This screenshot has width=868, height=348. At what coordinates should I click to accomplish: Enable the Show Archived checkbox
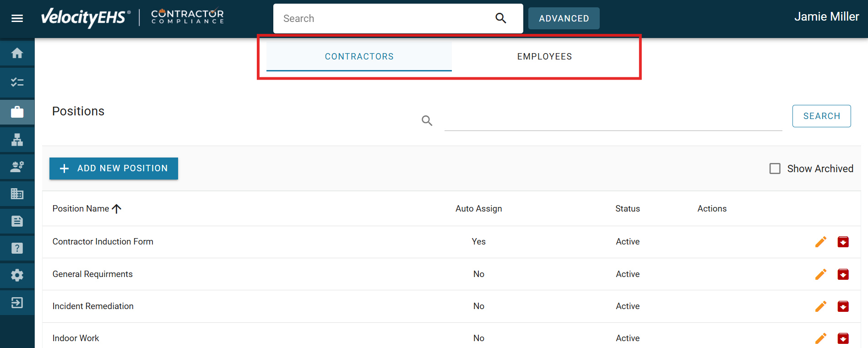point(775,169)
